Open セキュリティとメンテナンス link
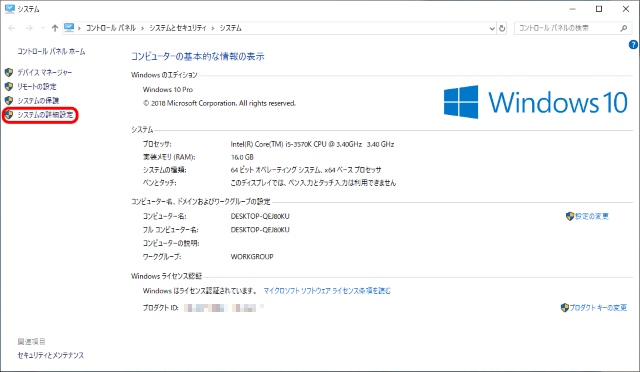This screenshot has height=372, width=640. [51, 355]
